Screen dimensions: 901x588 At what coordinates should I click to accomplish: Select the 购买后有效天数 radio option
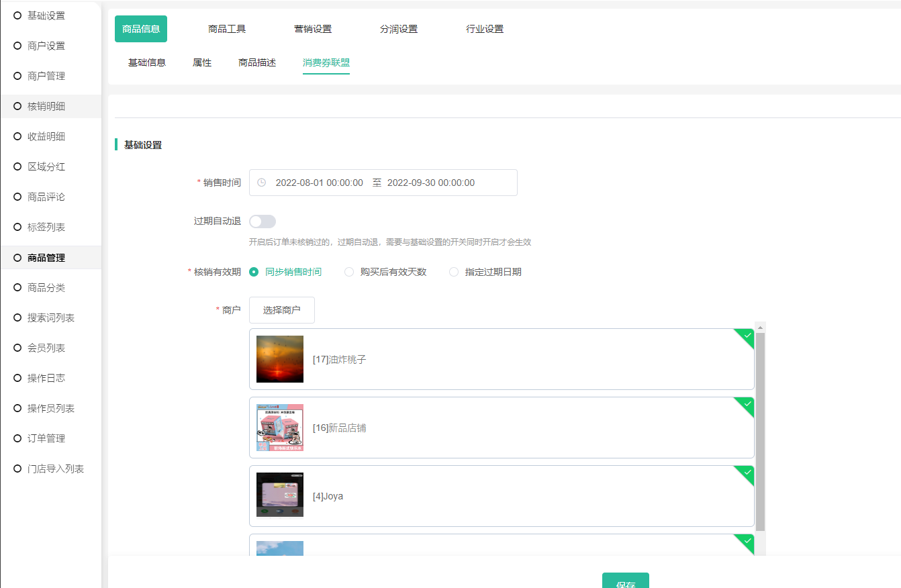click(349, 272)
